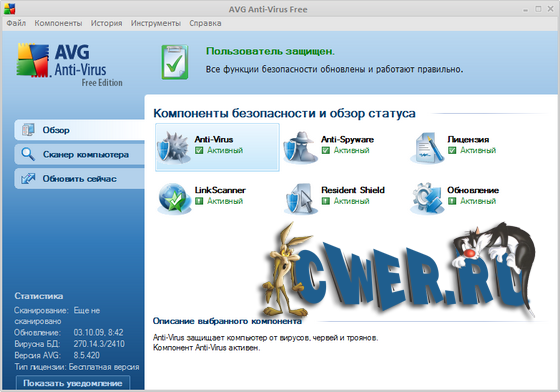Click Обновление green status mark
This screenshot has width=560, height=392.
pyautogui.click(x=452, y=201)
